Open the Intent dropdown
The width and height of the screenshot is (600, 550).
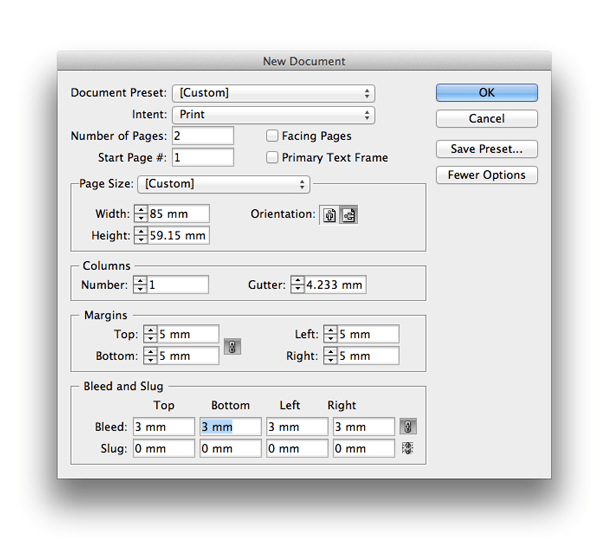(x=273, y=115)
